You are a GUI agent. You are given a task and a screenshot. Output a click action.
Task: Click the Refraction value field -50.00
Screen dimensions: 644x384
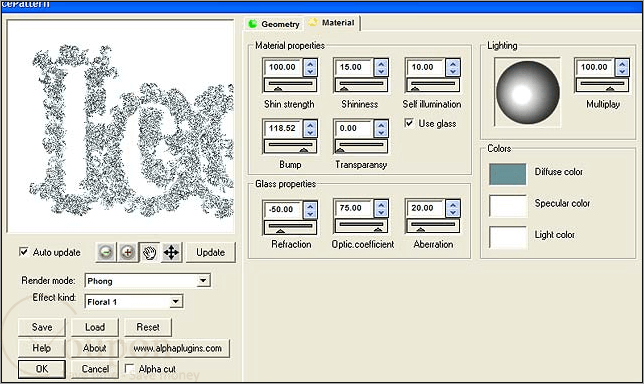[283, 209]
